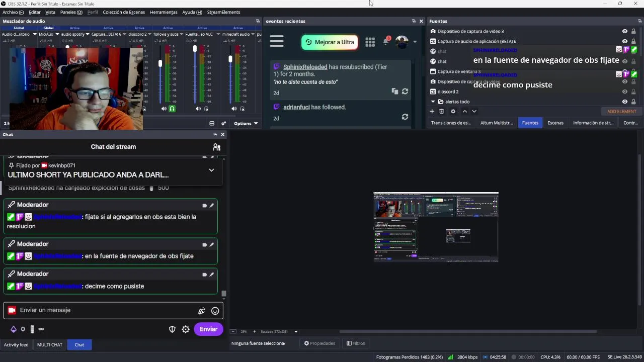Open Filtros button below preview
Image resolution: width=644 pixels, height=362 pixels.
pos(356,343)
